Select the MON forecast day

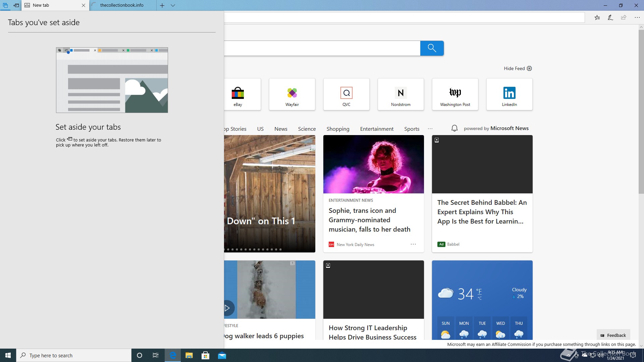[x=464, y=328]
